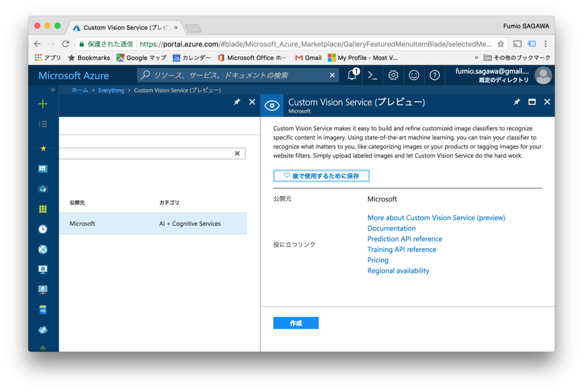Open the My Profile bookmark
583x392 pixels.
coord(363,58)
